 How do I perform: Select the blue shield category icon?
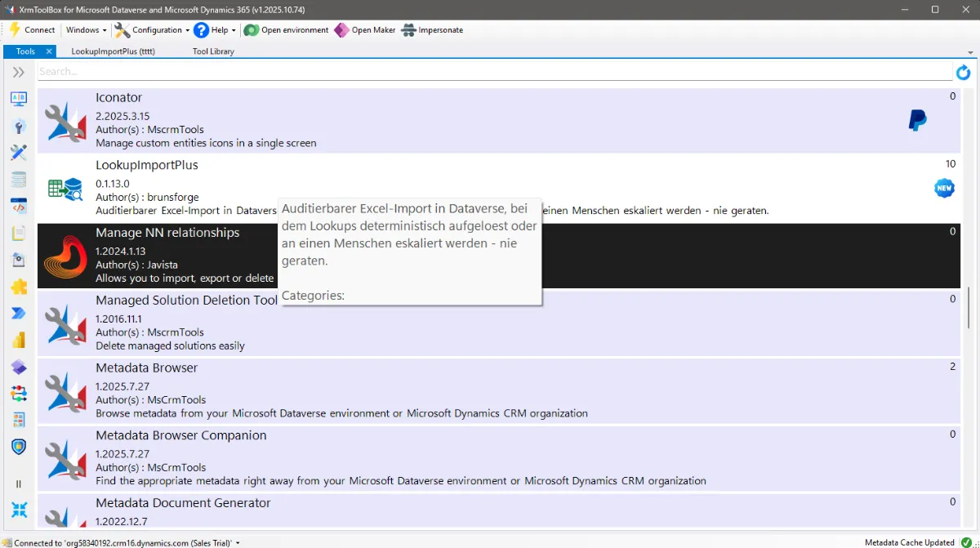coord(19,447)
